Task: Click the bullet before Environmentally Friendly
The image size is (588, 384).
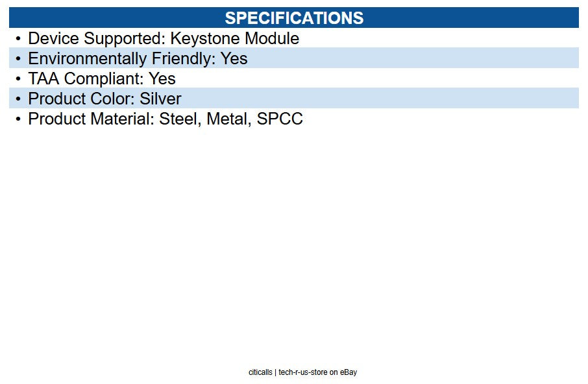Action: 18,59
